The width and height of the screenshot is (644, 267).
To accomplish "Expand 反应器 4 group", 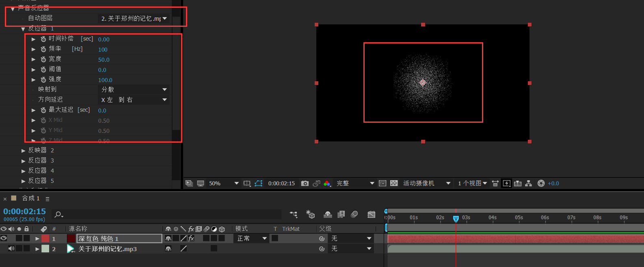I will tap(23, 171).
